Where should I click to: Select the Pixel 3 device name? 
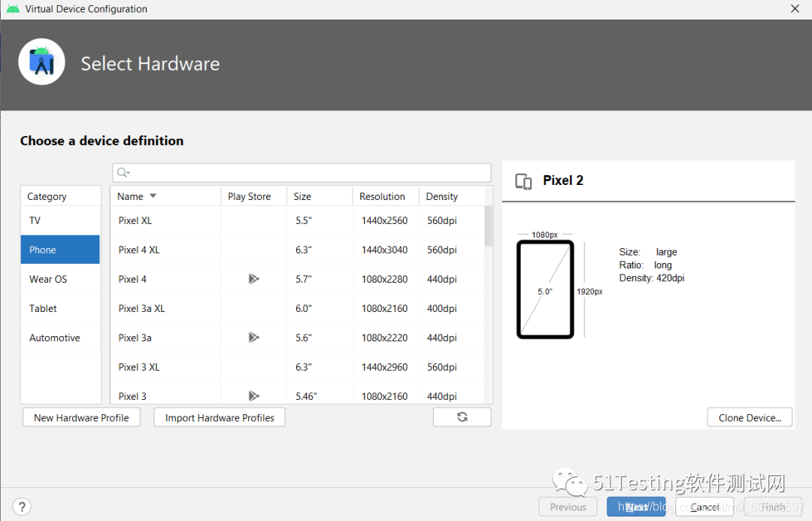pyautogui.click(x=132, y=396)
